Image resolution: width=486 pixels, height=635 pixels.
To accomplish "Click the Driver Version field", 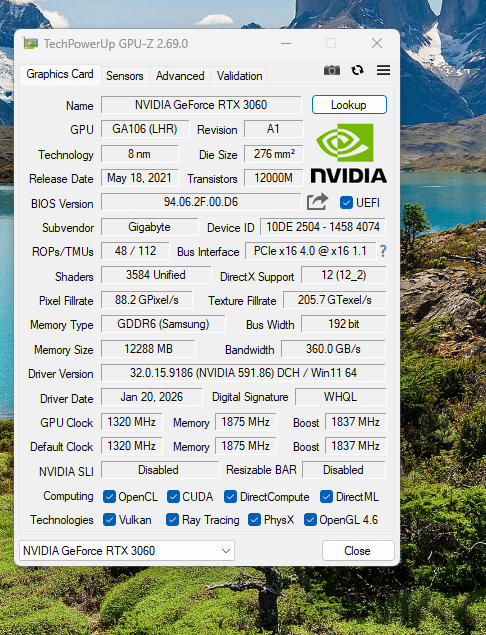I will [243, 373].
